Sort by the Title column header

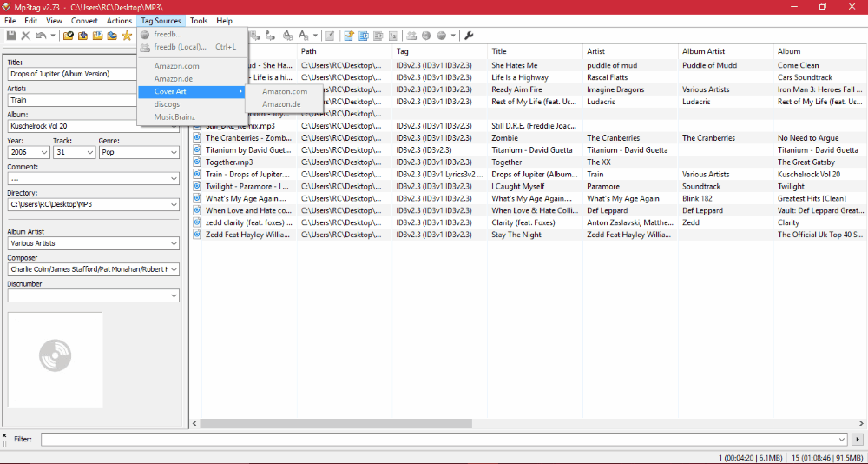click(536, 51)
